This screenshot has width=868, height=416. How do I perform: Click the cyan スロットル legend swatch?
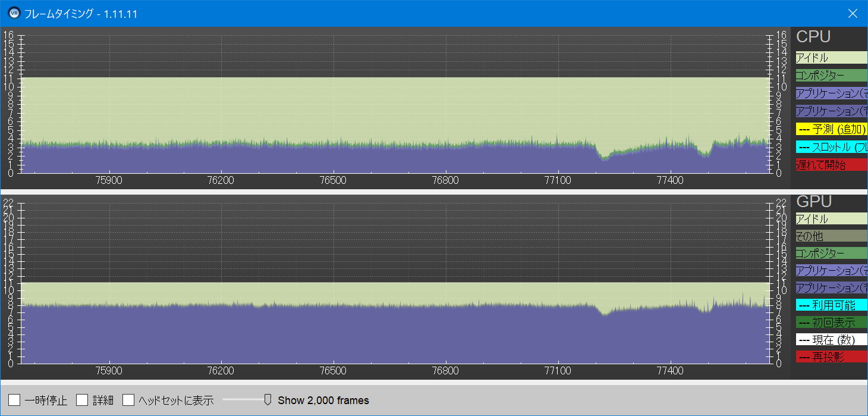click(831, 147)
